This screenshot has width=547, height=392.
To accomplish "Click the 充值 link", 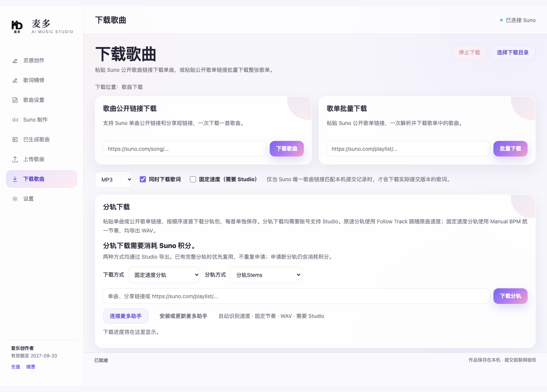I will 16,367.
